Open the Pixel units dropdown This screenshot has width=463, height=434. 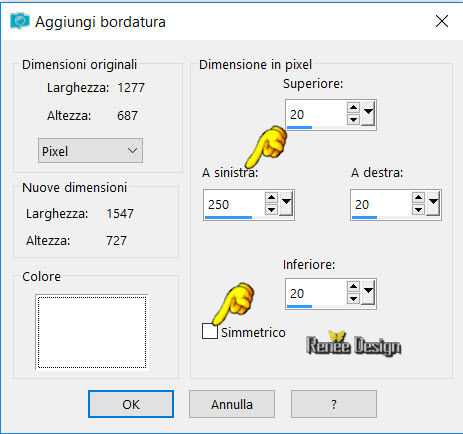click(90, 151)
